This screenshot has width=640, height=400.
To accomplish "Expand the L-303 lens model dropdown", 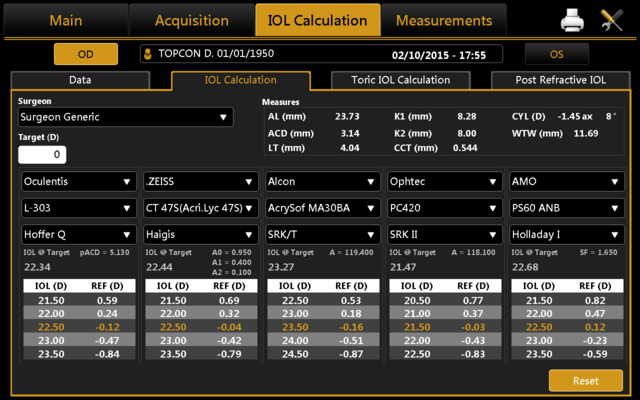I will click(79, 208).
